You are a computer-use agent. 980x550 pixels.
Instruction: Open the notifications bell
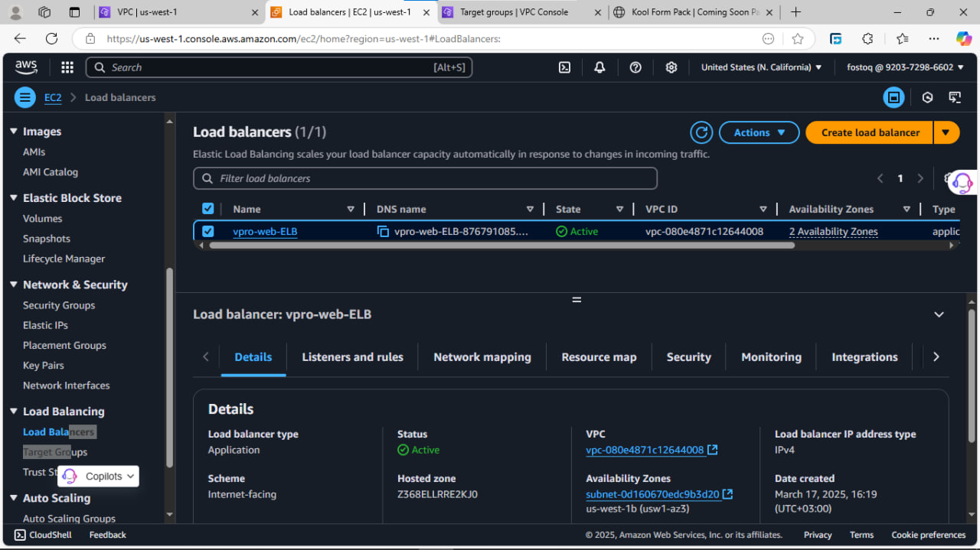599,67
